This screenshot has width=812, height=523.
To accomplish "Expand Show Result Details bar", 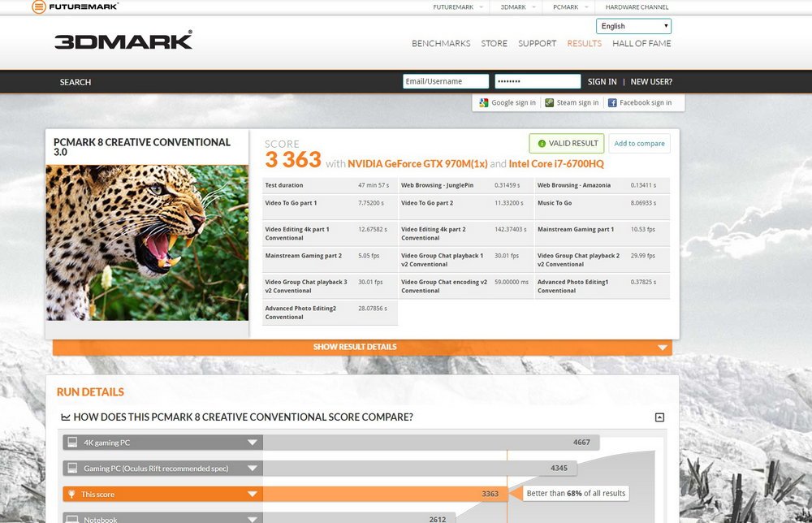I will (x=362, y=348).
